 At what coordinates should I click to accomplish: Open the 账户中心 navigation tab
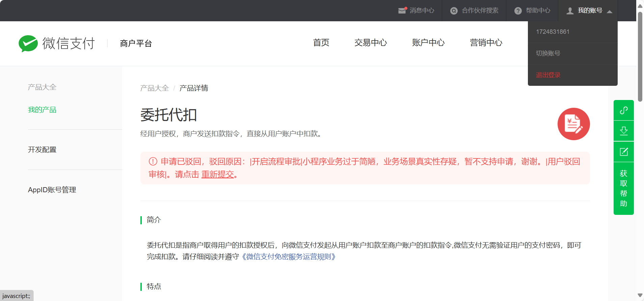tap(428, 43)
